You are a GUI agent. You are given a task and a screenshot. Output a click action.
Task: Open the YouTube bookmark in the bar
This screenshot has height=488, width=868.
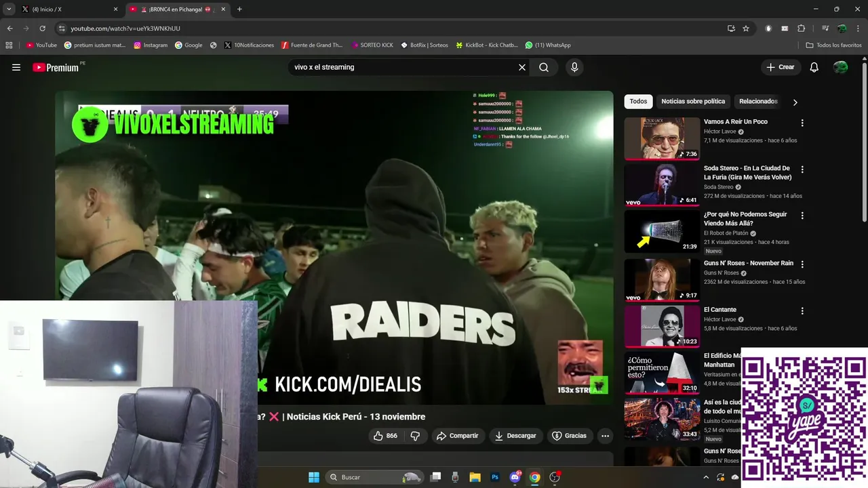click(x=41, y=45)
